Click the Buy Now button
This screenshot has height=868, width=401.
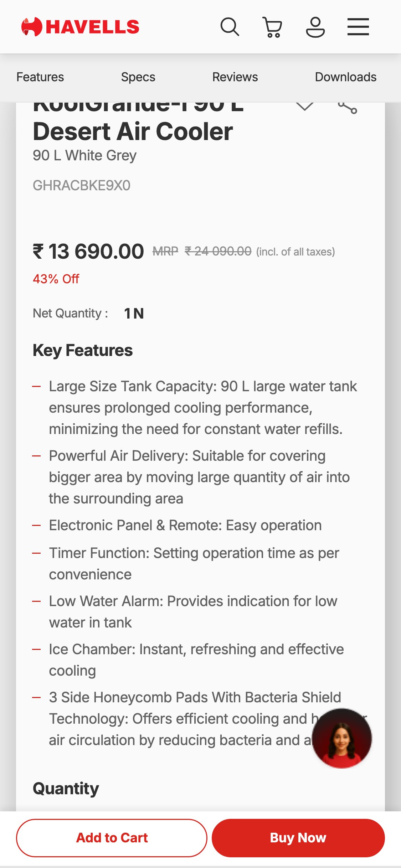click(x=298, y=838)
